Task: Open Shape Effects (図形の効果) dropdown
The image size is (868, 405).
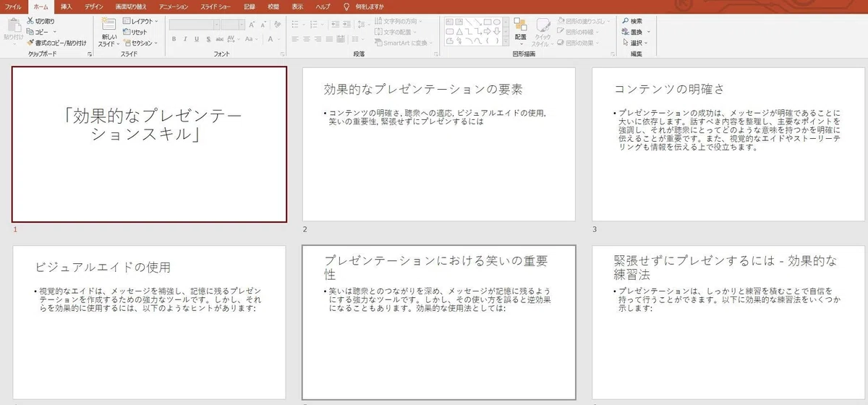Action: 578,43
